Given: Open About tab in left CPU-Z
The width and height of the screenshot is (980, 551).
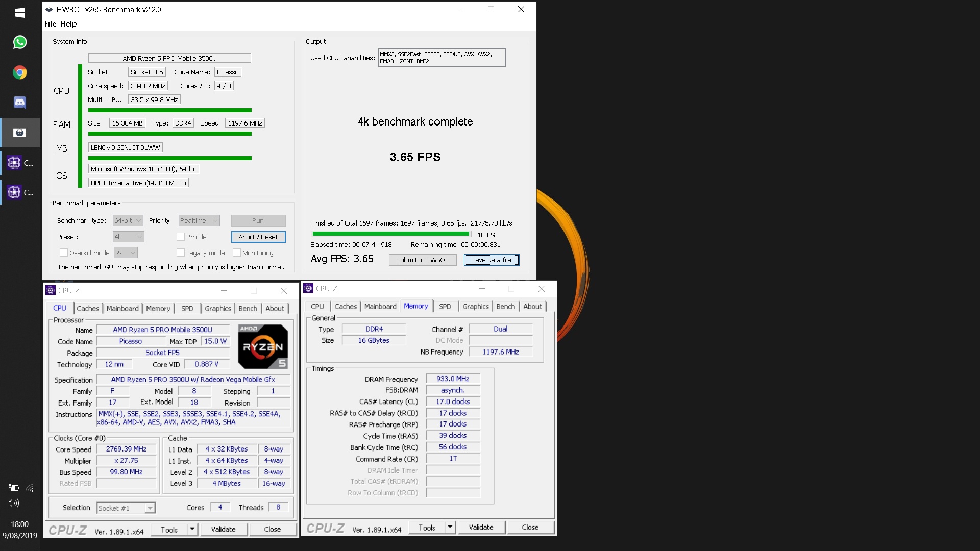Looking at the screenshot, I should click(275, 308).
